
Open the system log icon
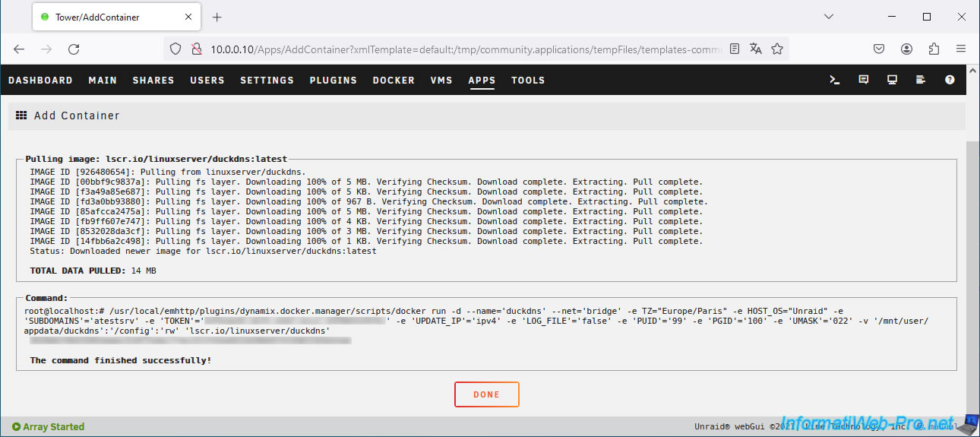click(x=921, y=80)
